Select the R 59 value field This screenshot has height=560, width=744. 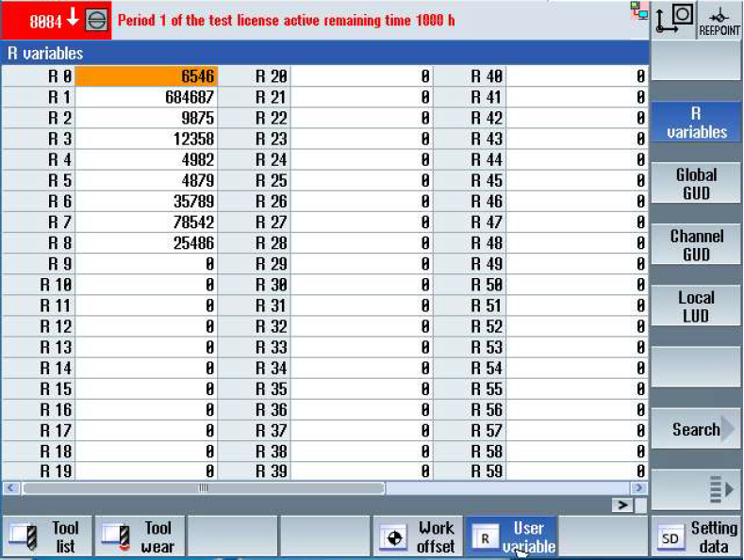pyautogui.click(x=577, y=471)
